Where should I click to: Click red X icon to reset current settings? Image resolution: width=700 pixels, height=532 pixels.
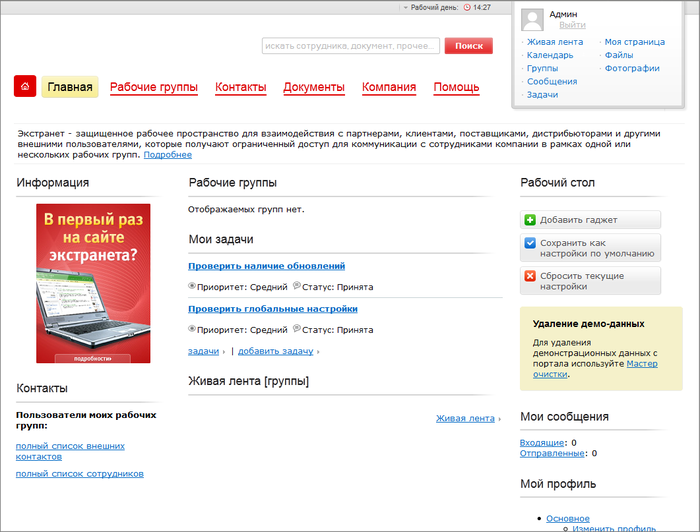pyautogui.click(x=530, y=276)
